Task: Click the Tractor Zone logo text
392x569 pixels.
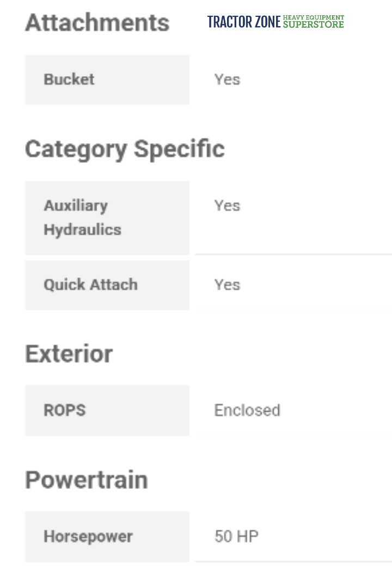Action: [244, 22]
